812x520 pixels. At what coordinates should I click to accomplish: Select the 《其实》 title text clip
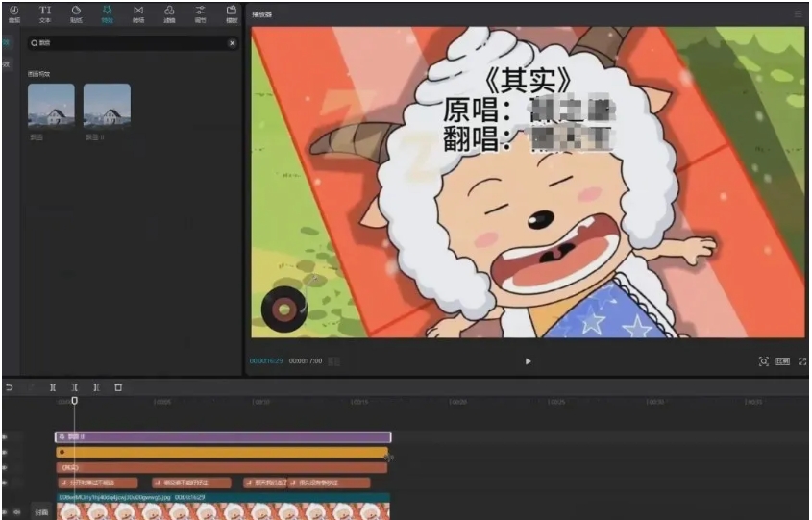pos(222,468)
